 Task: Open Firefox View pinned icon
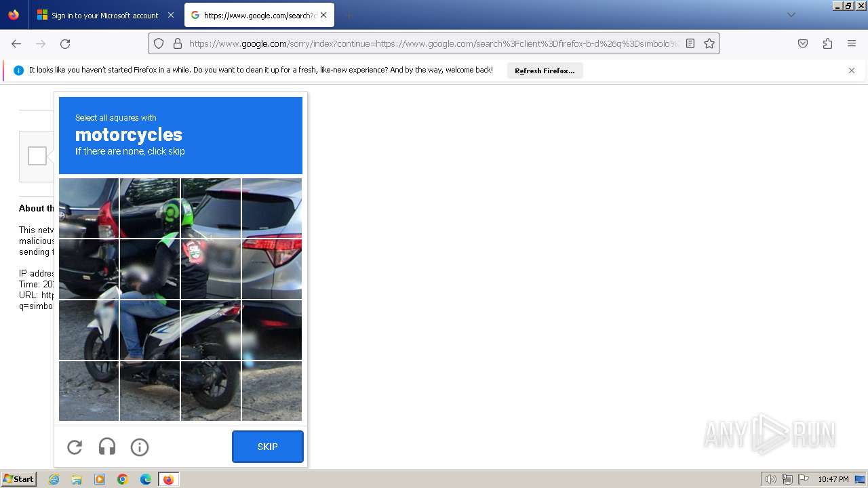coord(14,15)
